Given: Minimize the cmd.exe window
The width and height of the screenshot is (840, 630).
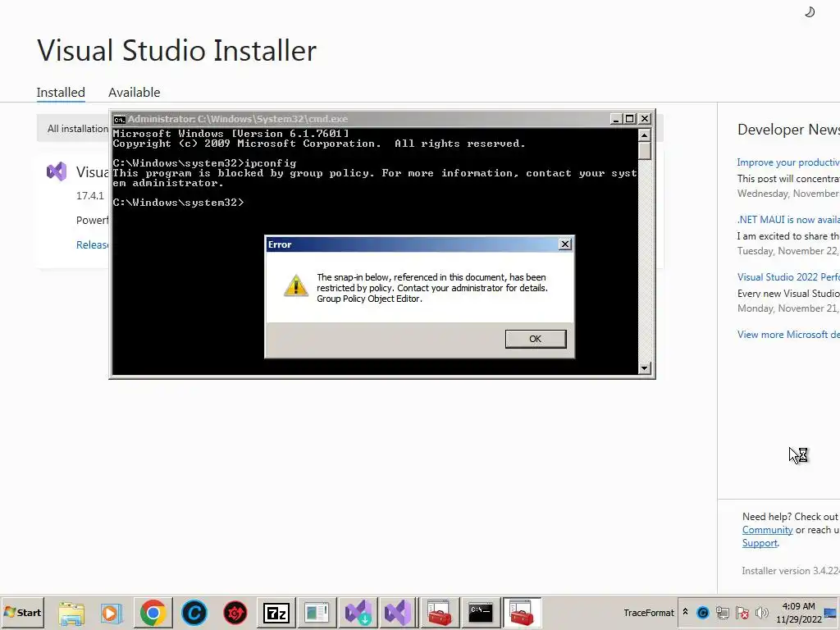Looking at the screenshot, I should pos(616,119).
